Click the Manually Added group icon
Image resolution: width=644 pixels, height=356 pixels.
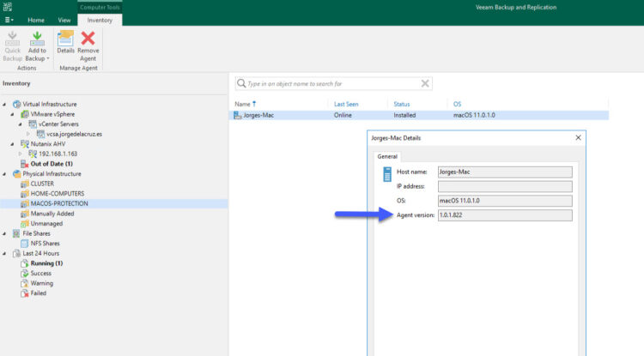[25, 214]
